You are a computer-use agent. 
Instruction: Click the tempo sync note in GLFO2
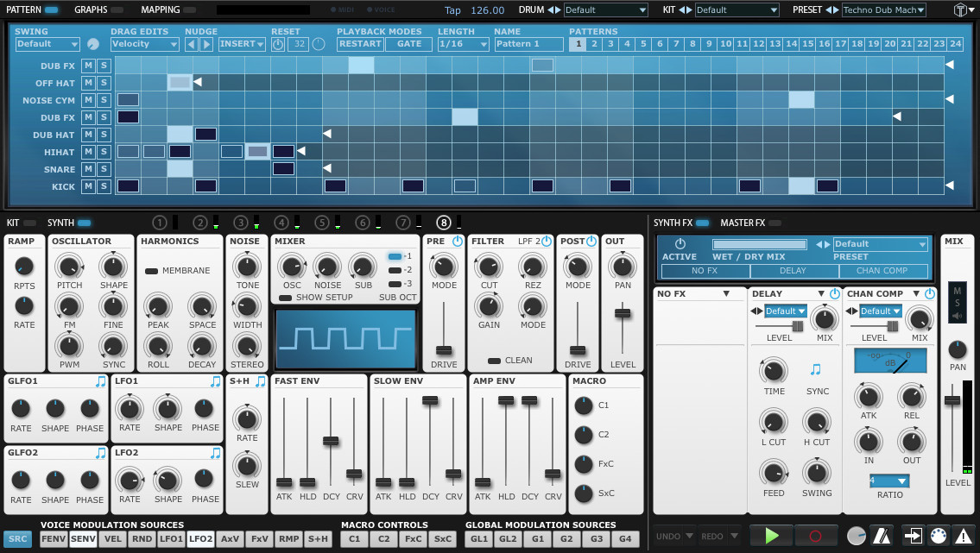click(x=101, y=453)
